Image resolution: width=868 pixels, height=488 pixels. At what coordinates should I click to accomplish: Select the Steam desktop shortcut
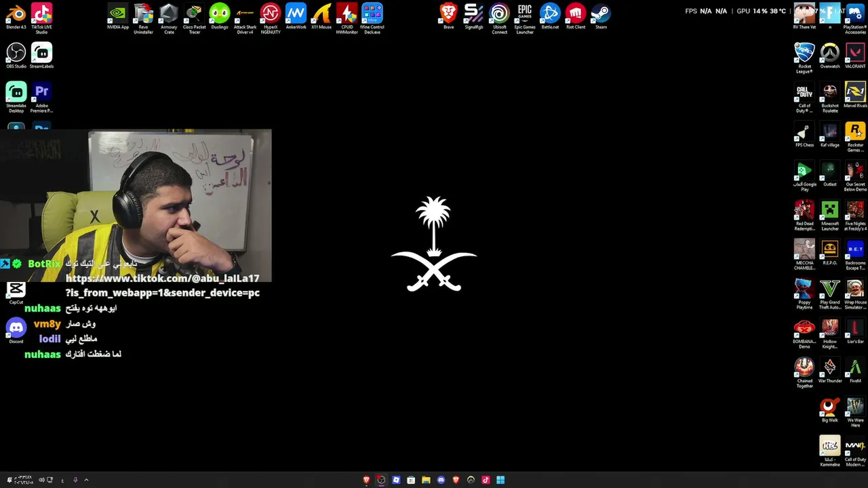pos(601,17)
